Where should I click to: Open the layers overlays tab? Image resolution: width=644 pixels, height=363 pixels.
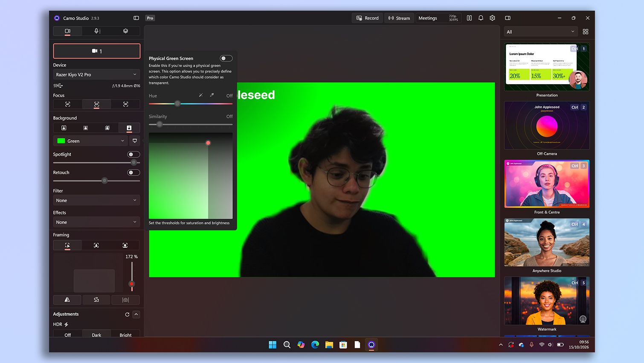click(x=125, y=31)
